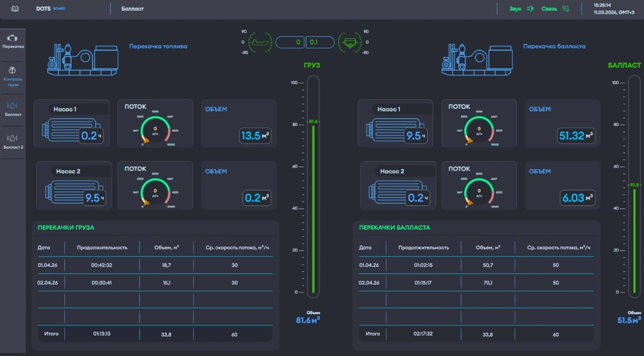644x356 pixels.
Task: Click the Насос 2 motor icon under ballast transfer
Action: (x=386, y=192)
